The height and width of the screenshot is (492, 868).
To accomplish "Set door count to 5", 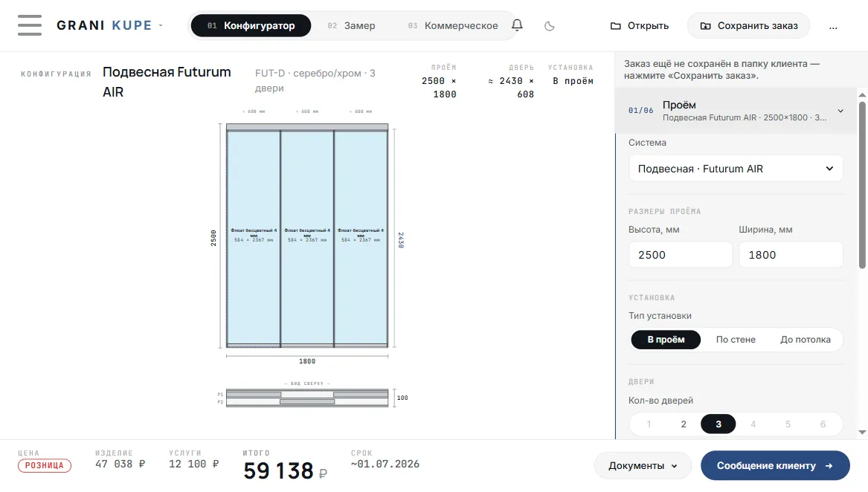I will 788,424.
